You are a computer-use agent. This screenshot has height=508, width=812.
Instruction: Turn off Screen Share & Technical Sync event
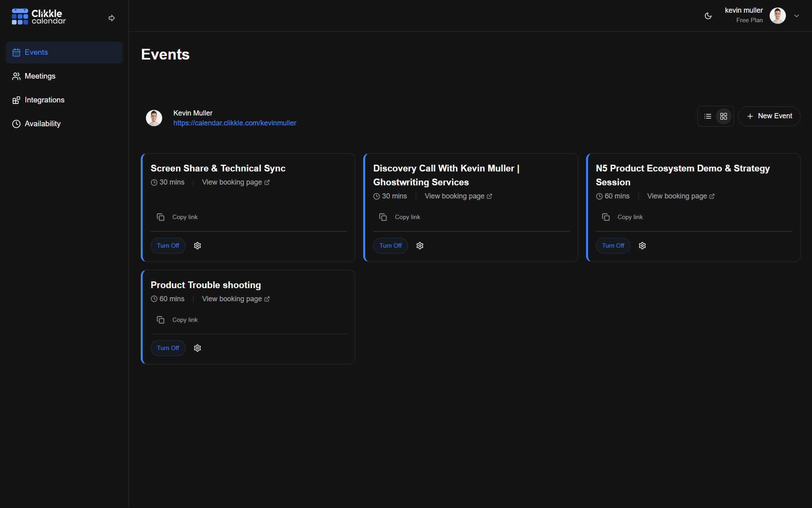(168, 246)
